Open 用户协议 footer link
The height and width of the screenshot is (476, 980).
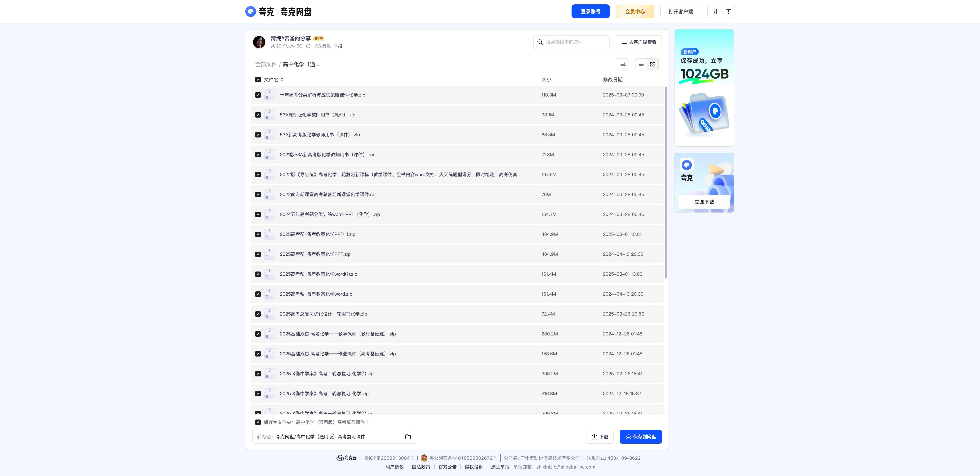(x=394, y=467)
